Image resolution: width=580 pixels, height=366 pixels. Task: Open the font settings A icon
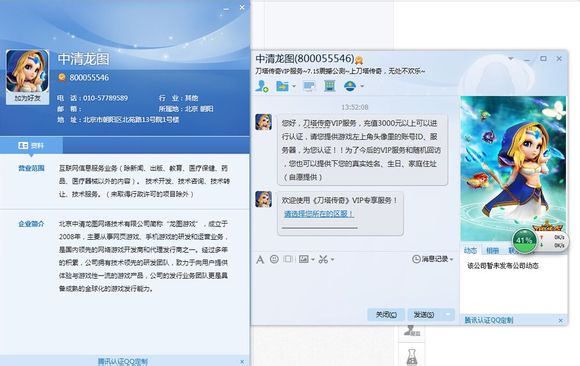(x=260, y=259)
